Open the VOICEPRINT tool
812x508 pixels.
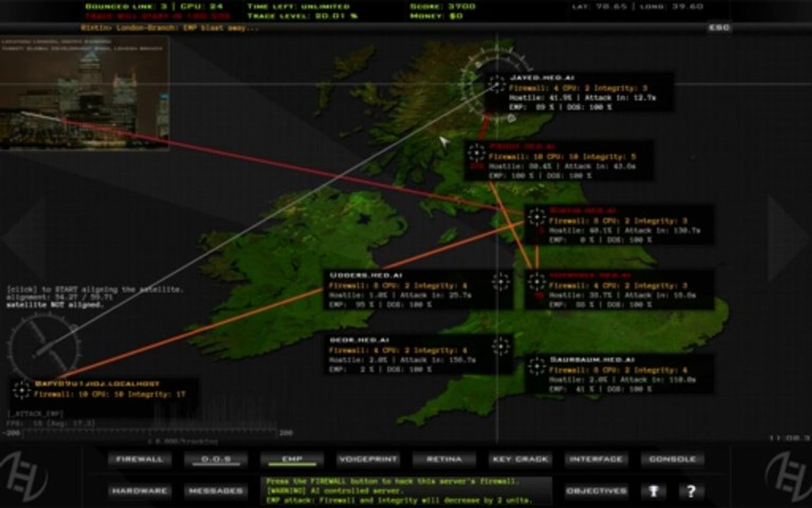368,459
